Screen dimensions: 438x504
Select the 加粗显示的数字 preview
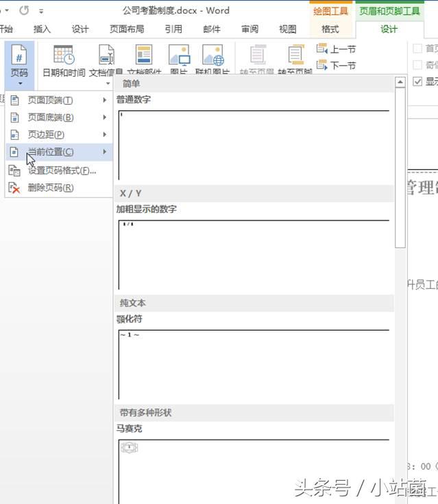click(x=254, y=255)
